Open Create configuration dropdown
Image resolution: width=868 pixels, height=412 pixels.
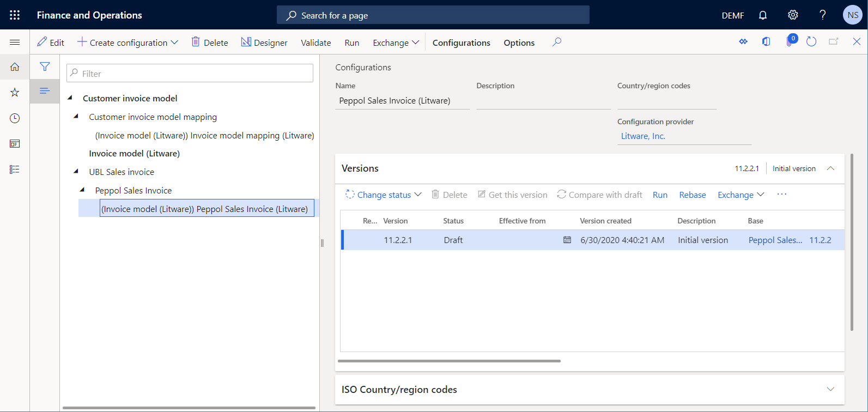point(128,43)
